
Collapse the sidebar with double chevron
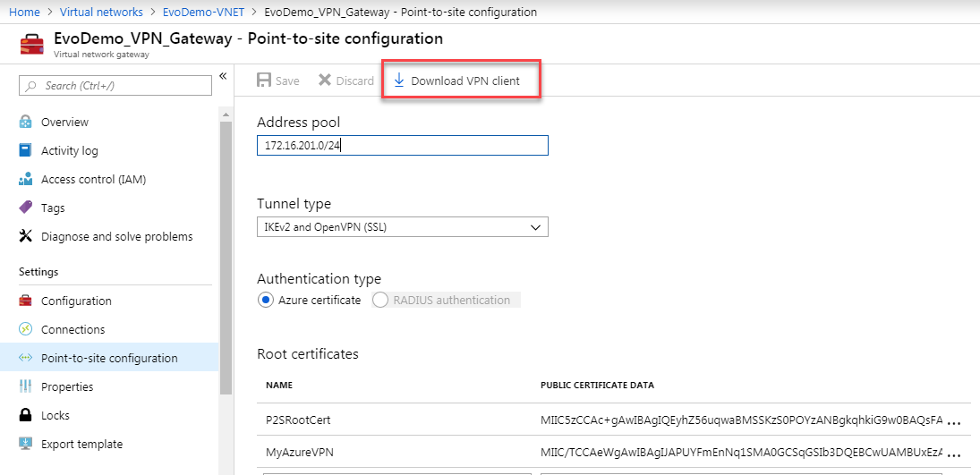pyautogui.click(x=223, y=76)
